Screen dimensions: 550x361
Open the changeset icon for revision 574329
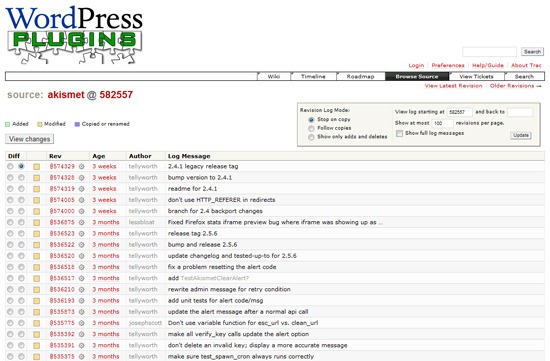click(81, 167)
